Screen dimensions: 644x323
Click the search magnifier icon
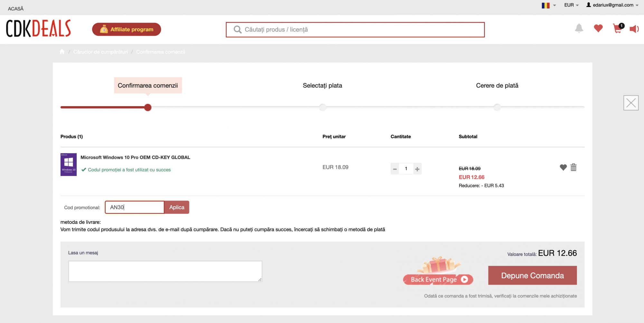pos(238,30)
